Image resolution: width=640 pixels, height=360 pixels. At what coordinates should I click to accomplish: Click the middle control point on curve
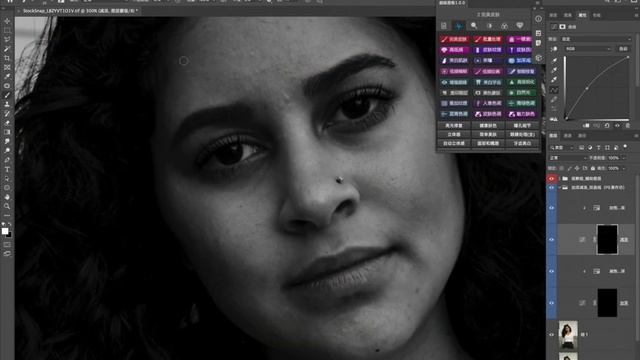coord(587,88)
